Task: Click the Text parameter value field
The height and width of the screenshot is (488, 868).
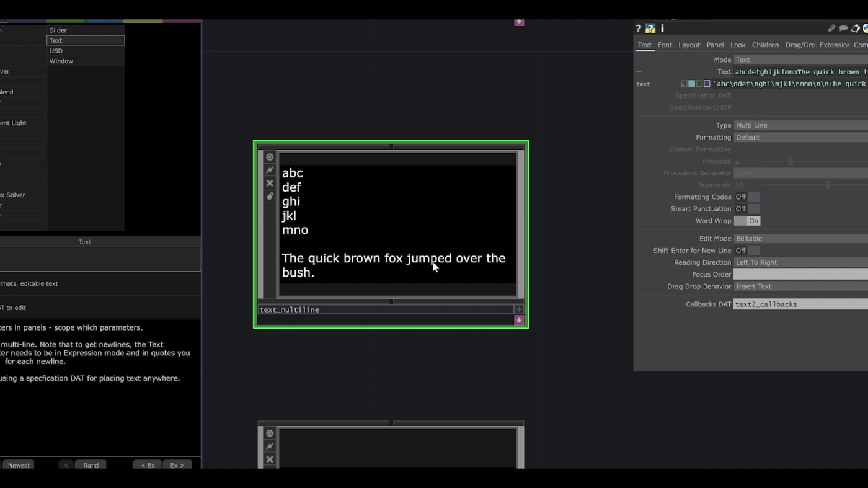Action: point(800,72)
